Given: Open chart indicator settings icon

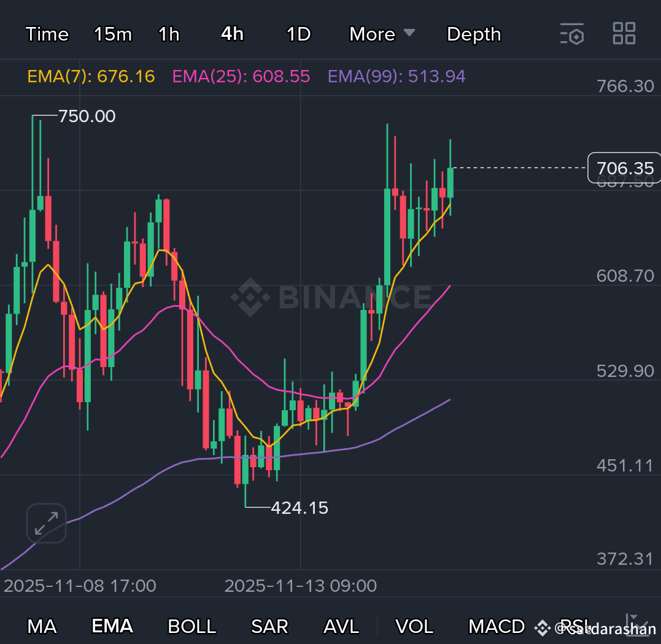Looking at the screenshot, I should [572, 34].
